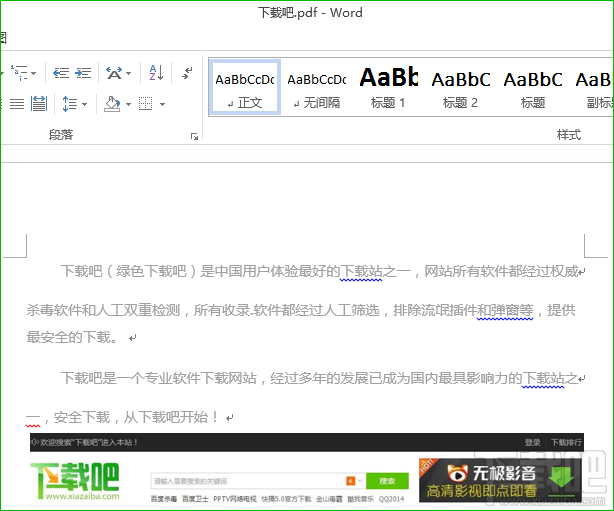Screen dimensions: 614x511
Task: Click the website search keyword field
Action: point(247,481)
